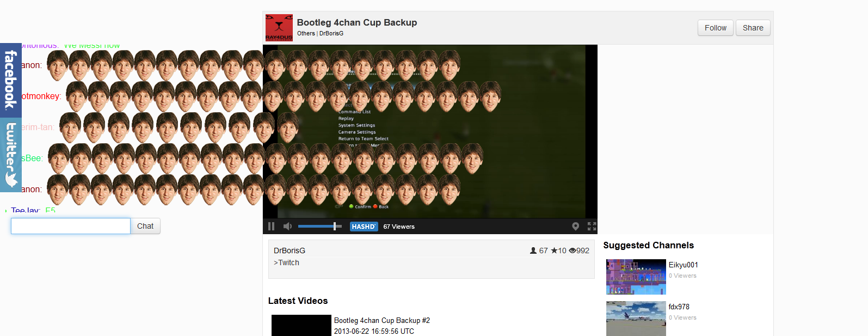Open the Facebook side tab
The height and width of the screenshot is (336, 868).
pos(10,80)
